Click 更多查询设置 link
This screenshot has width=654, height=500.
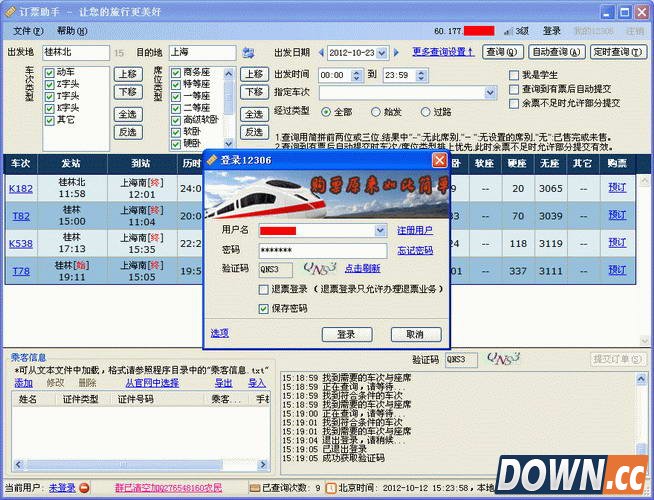[x=443, y=52]
